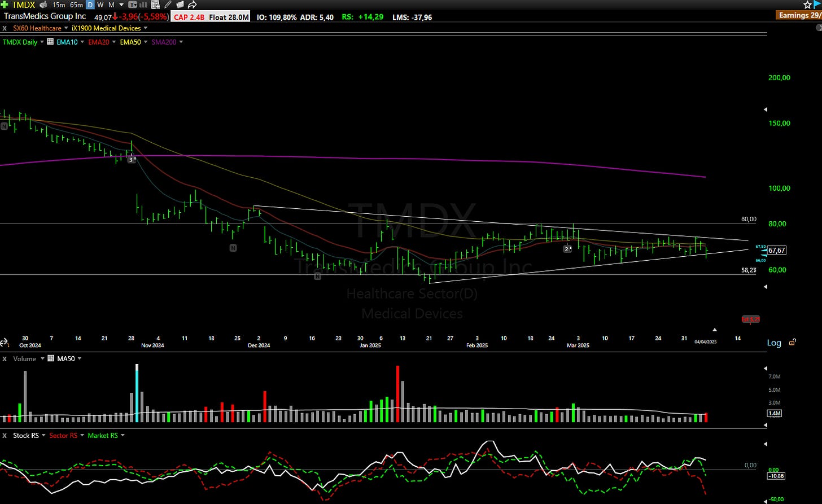The height and width of the screenshot is (504, 822).
Task: Close the Volume pane with its X
Action: click(5, 359)
